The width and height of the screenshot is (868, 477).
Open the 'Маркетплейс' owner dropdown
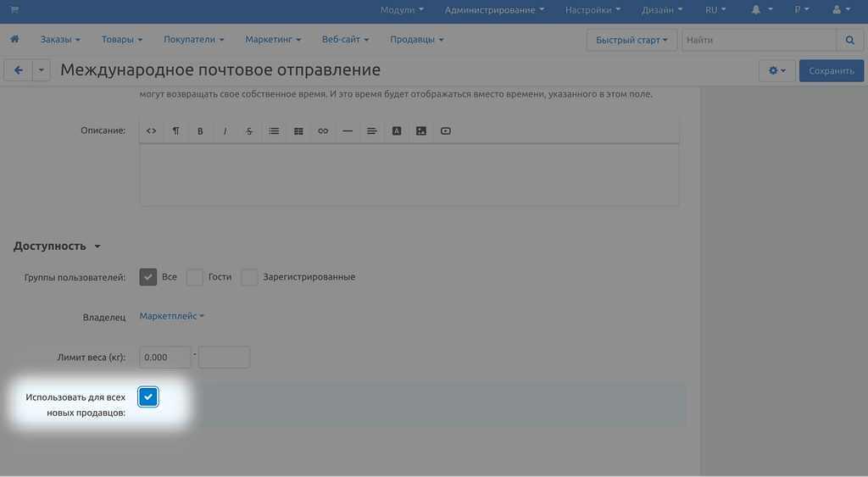pos(171,316)
